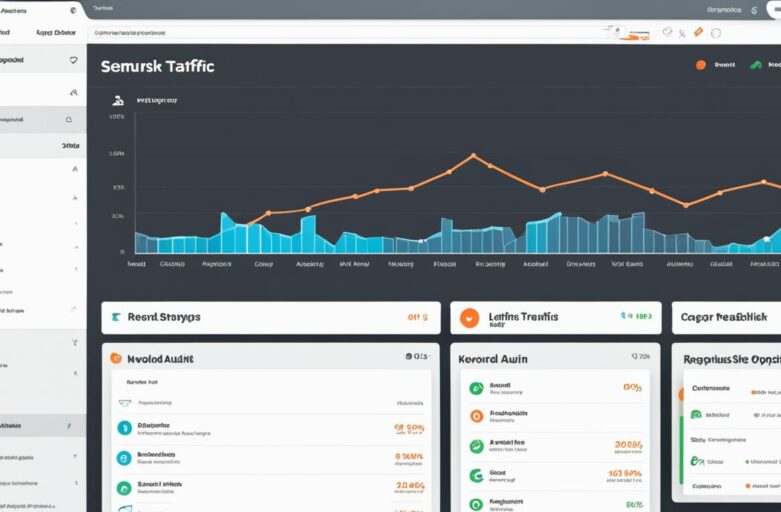Click the tallest blue bar near the chart start
781x512 pixels.
click(x=227, y=233)
